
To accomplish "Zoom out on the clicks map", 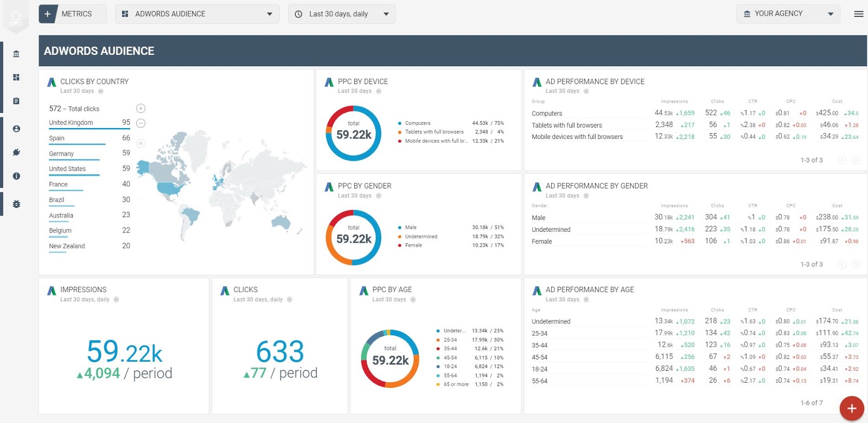I will tap(141, 123).
